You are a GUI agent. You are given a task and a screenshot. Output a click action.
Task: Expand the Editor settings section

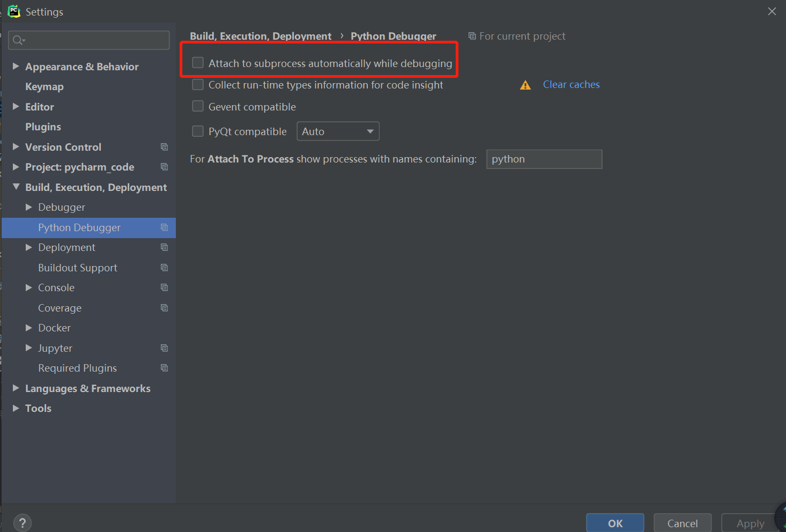coord(16,106)
